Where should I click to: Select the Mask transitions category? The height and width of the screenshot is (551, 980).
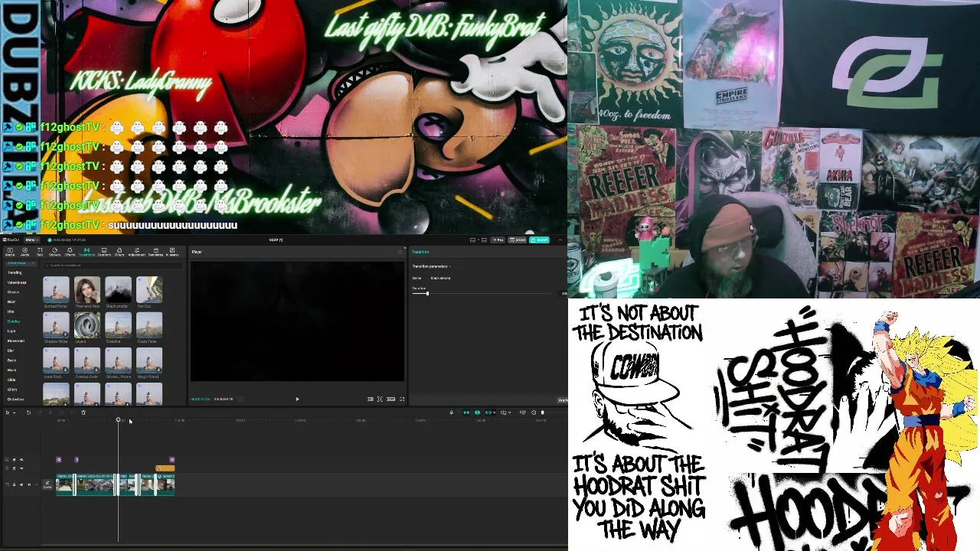tap(11, 370)
